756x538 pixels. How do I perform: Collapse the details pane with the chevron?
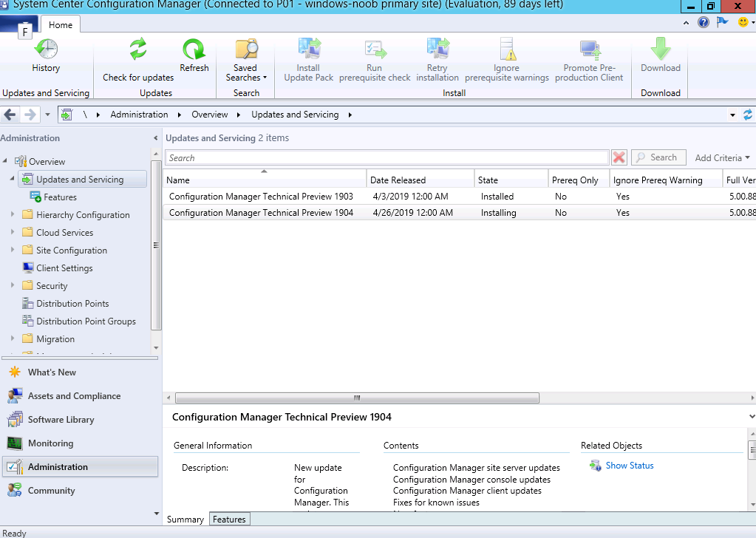pyautogui.click(x=752, y=417)
